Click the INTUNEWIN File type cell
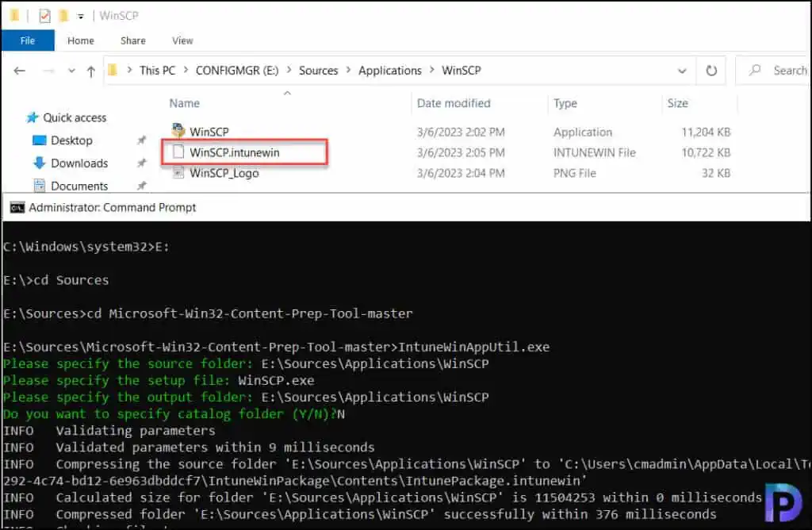This screenshot has width=812, height=530. tap(595, 153)
